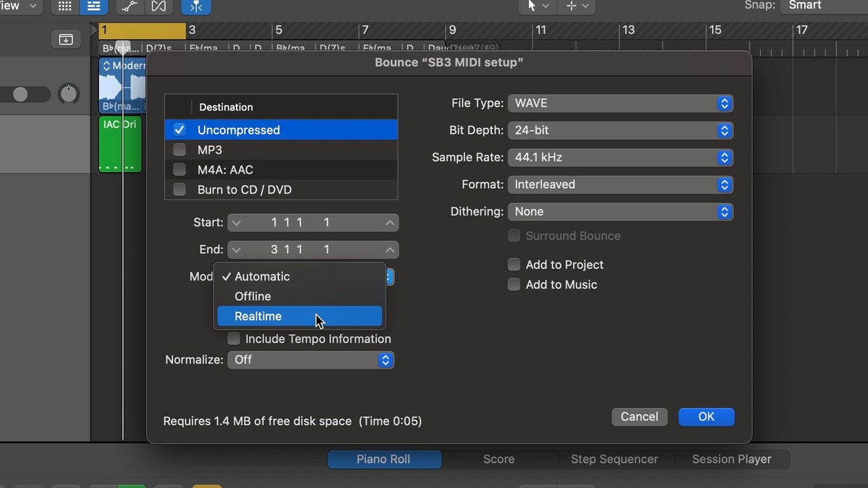Switch to the Step Sequencer tab
868x488 pixels.
614,459
